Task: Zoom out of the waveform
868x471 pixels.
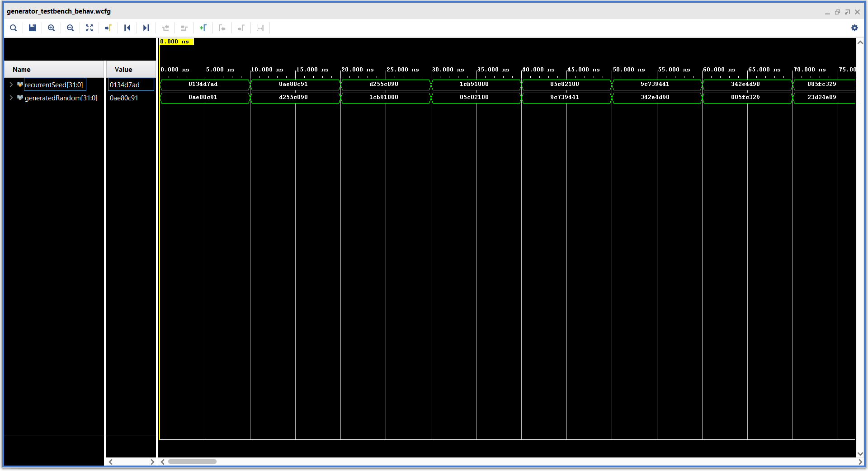Action: (x=70, y=28)
